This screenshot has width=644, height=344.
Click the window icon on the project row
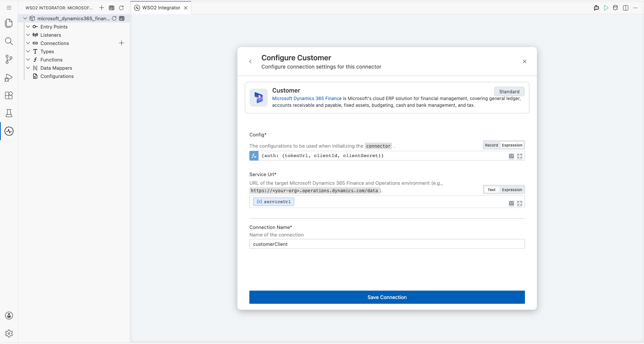click(122, 18)
